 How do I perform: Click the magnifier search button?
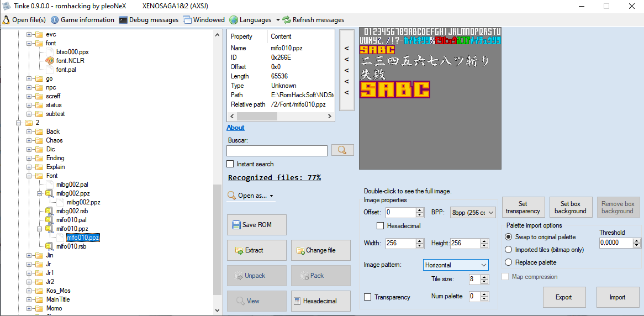[x=342, y=150]
